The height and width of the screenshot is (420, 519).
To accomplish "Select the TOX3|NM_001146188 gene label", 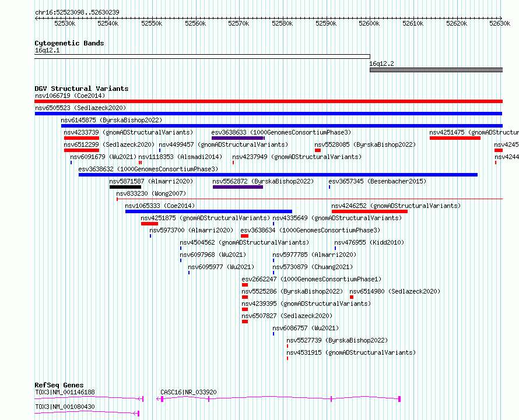I will (65, 392).
